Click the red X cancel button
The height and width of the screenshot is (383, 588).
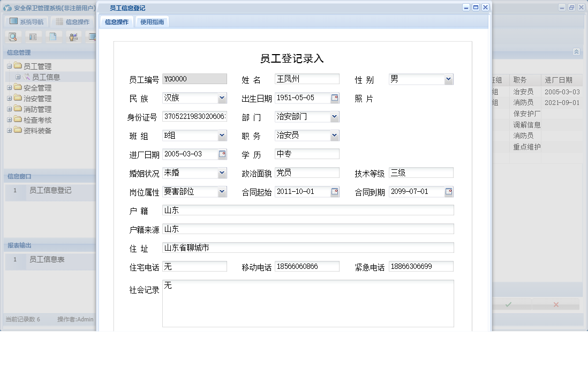click(x=555, y=305)
